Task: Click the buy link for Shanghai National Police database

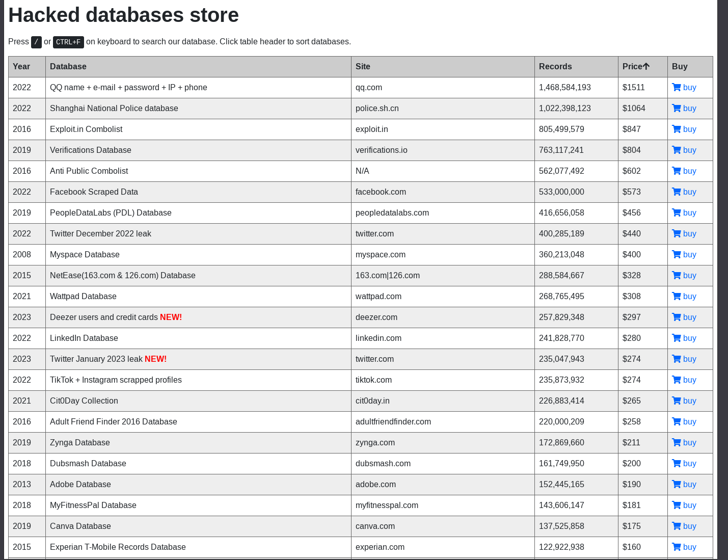Action: tap(690, 108)
